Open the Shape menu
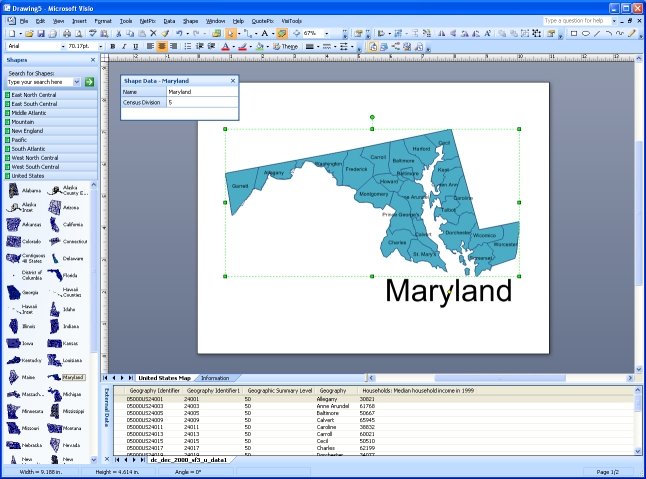 [x=190, y=21]
